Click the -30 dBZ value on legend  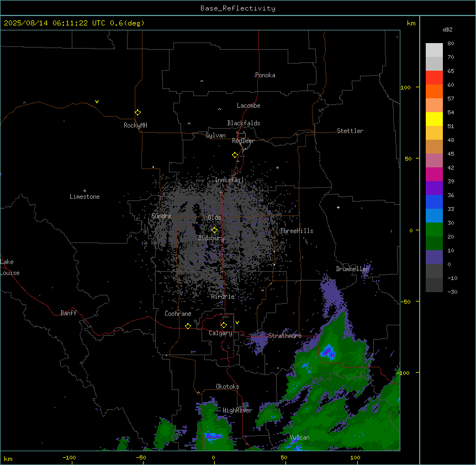click(x=452, y=292)
